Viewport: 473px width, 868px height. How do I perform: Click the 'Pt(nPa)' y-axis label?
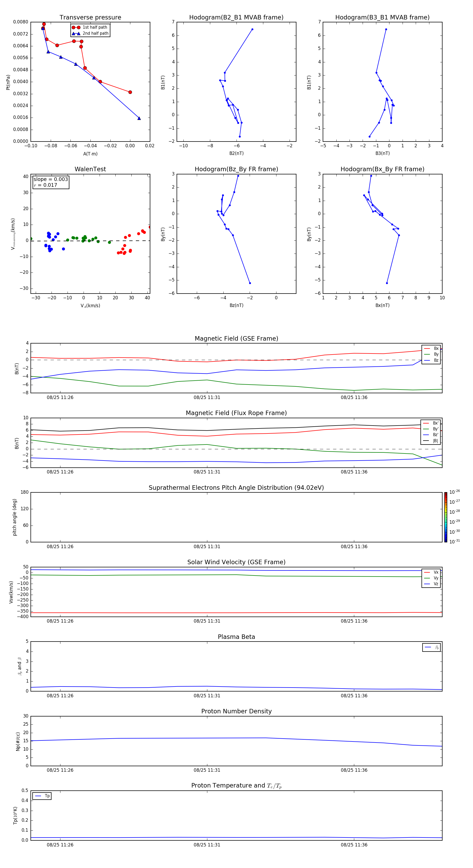(8, 82)
